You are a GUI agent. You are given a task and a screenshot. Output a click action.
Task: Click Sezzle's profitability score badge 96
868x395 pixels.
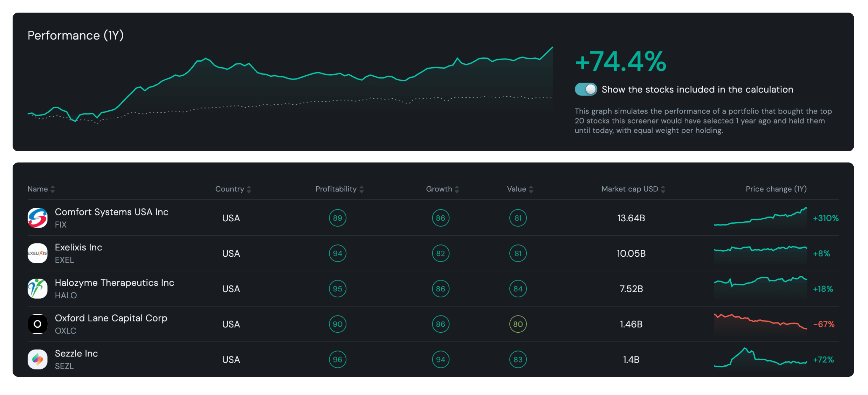pyautogui.click(x=337, y=359)
